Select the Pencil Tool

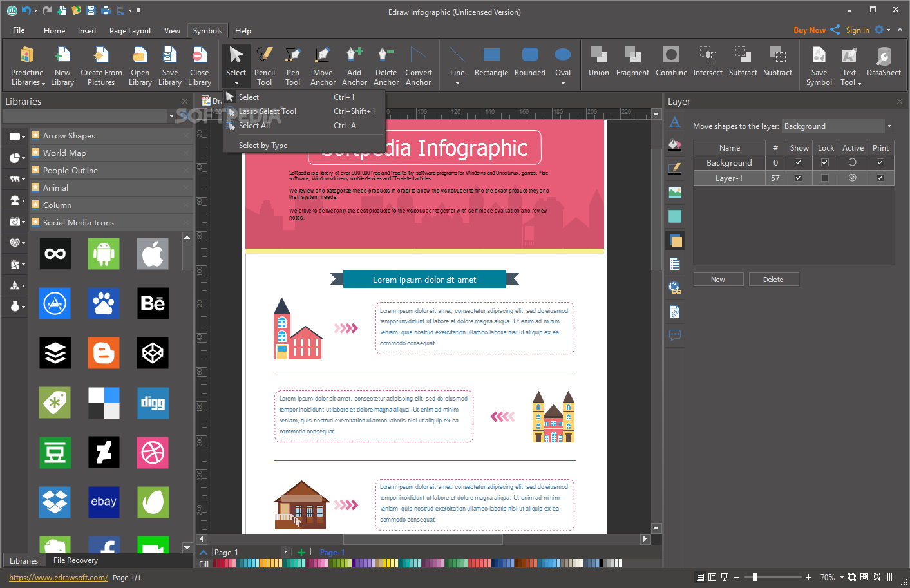tap(264, 66)
